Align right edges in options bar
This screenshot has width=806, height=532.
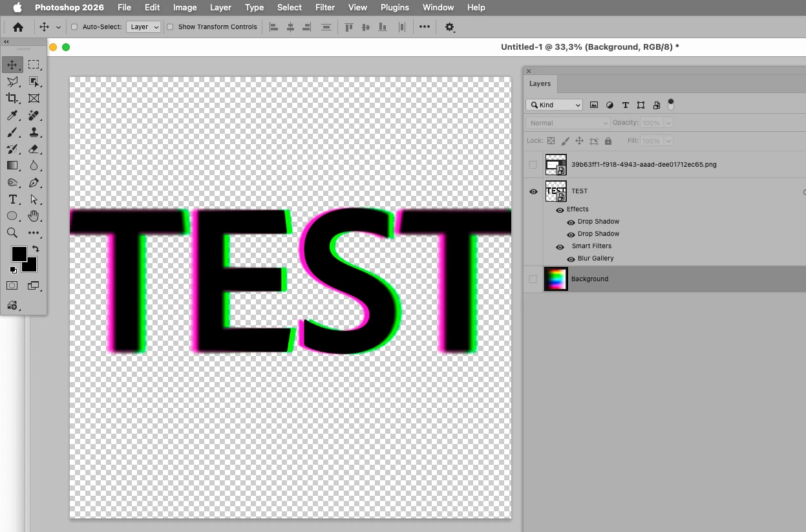coord(307,27)
